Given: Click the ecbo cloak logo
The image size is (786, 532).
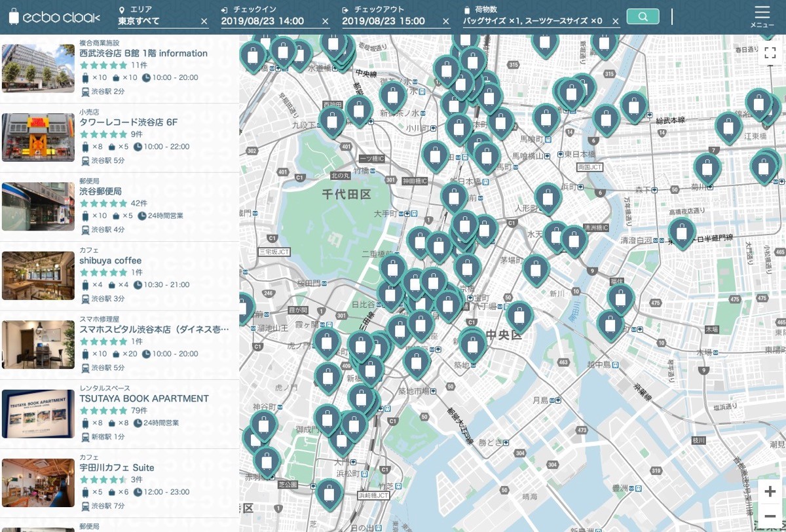Looking at the screenshot, I should (54, 18).
